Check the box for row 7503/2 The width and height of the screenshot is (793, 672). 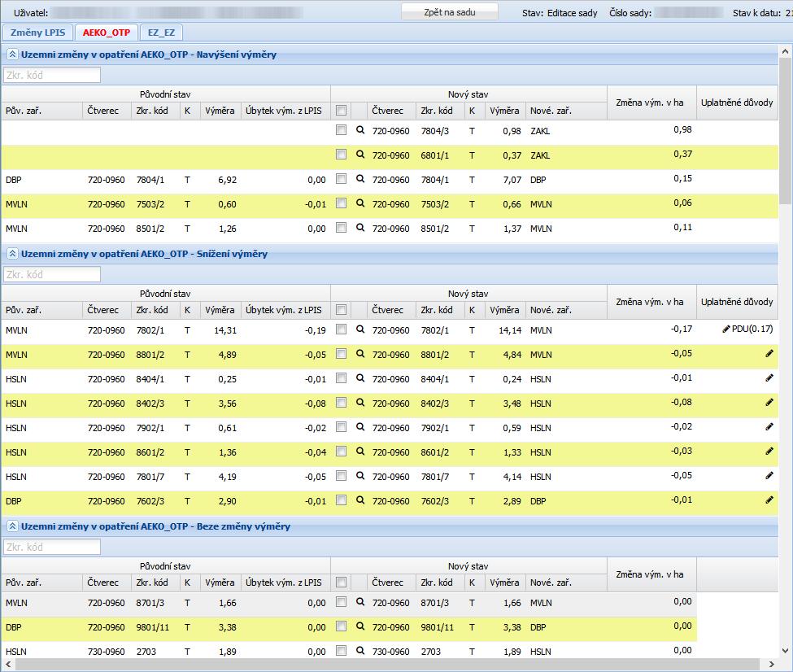pos(342,203)
